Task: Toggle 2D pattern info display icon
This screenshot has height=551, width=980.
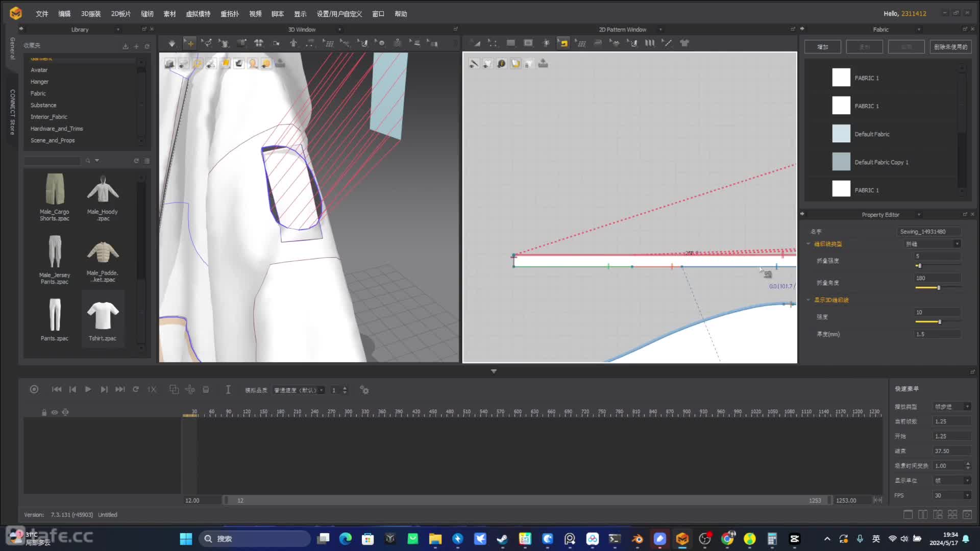Action: click(x=501, y=63)
